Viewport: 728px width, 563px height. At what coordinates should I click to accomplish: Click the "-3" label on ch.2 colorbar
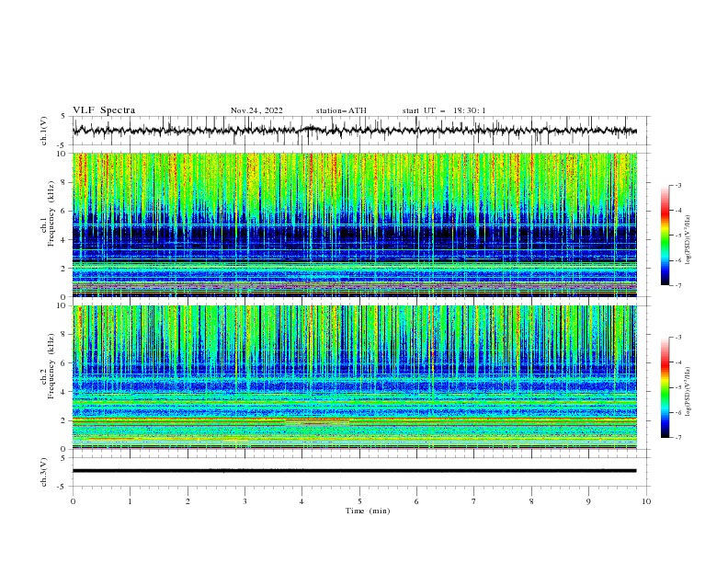click(x=678, y=338)
